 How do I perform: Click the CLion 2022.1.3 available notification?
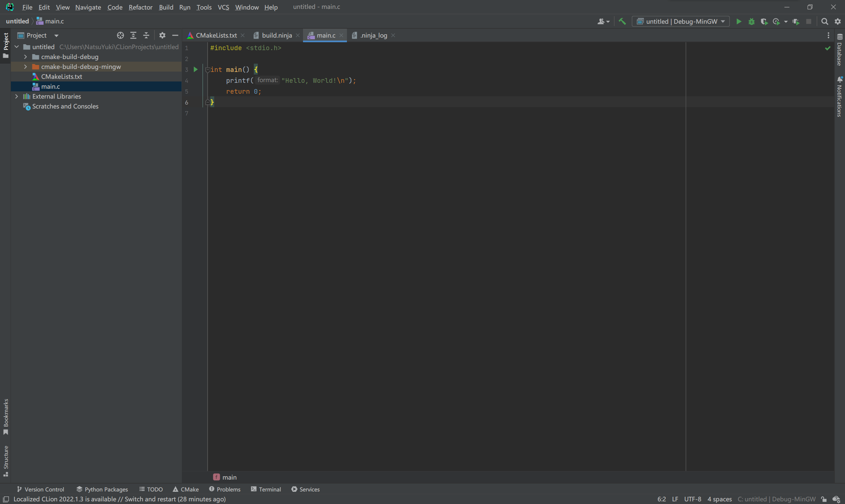[x=119, y=499]
